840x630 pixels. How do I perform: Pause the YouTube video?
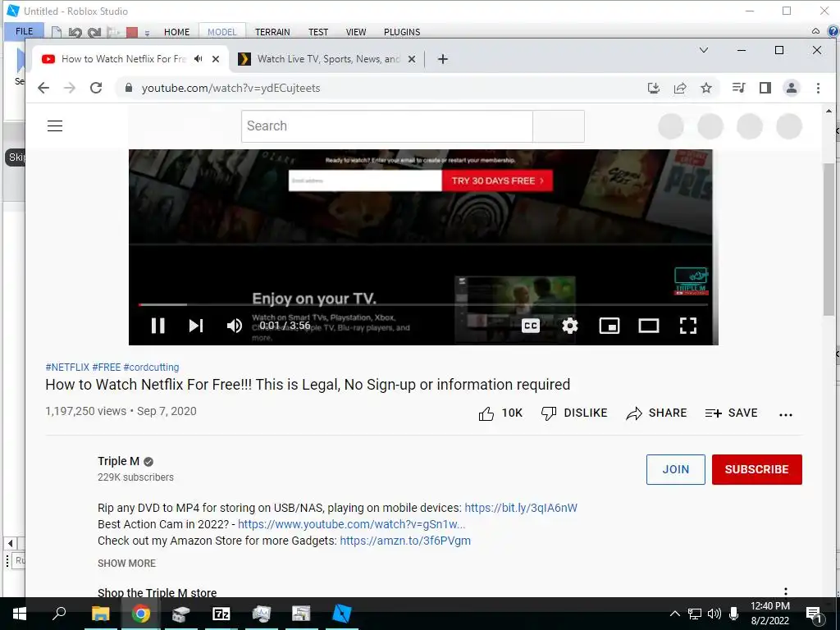click(157, 326)
